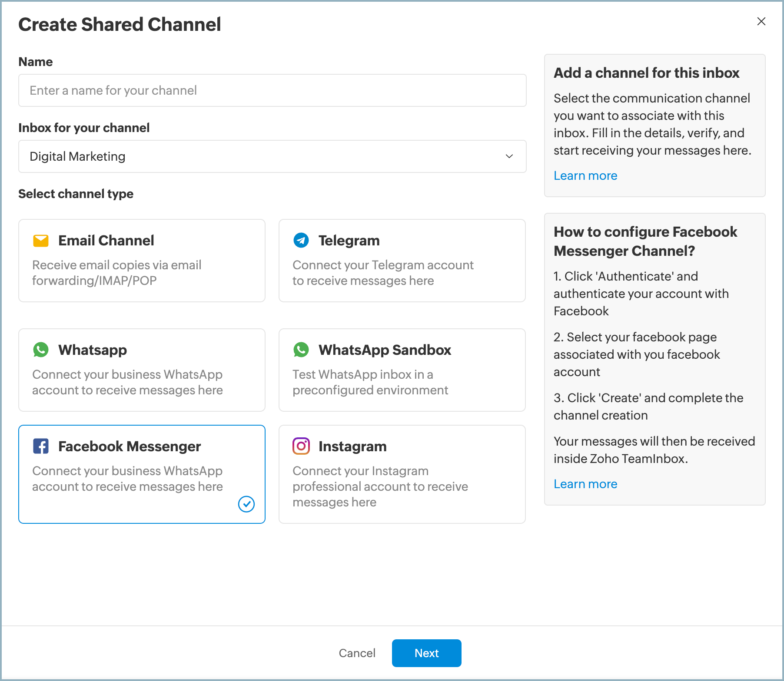Expand the inbox dropdown arrow

pos(509,156)
